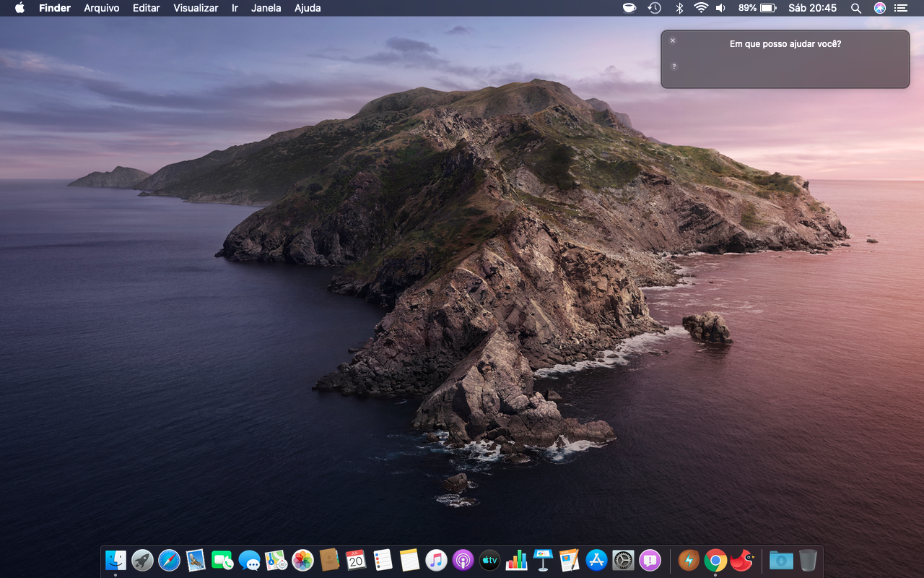Open the Photos app in the Dock

tap(302, 560)
